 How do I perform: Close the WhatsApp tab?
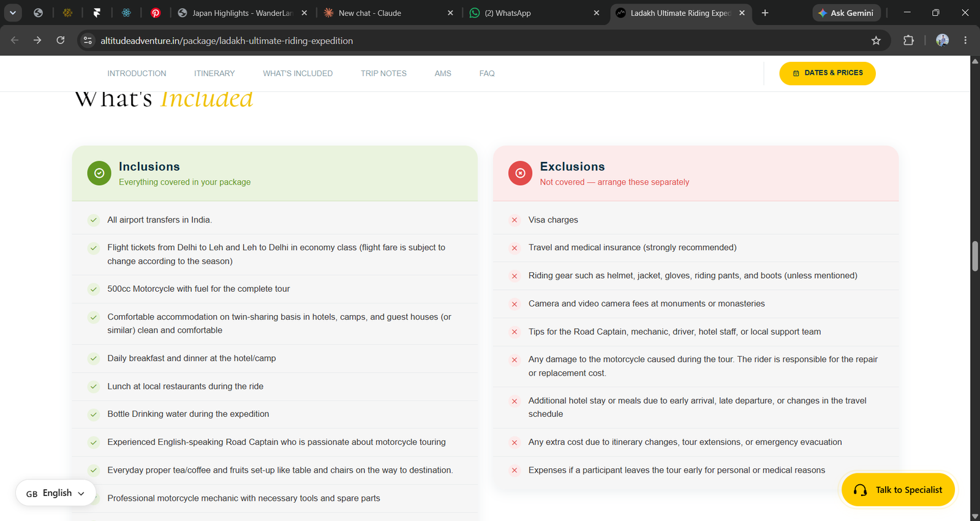pyautogui.click(x=597, y=13)
